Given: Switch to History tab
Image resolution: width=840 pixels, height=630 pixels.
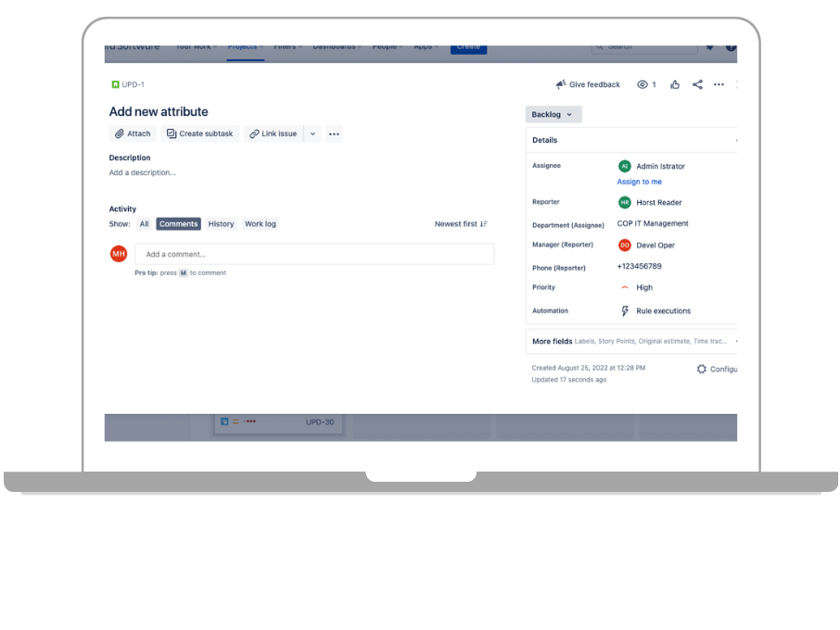Looking at the screenshot, I should coord(222,223).
